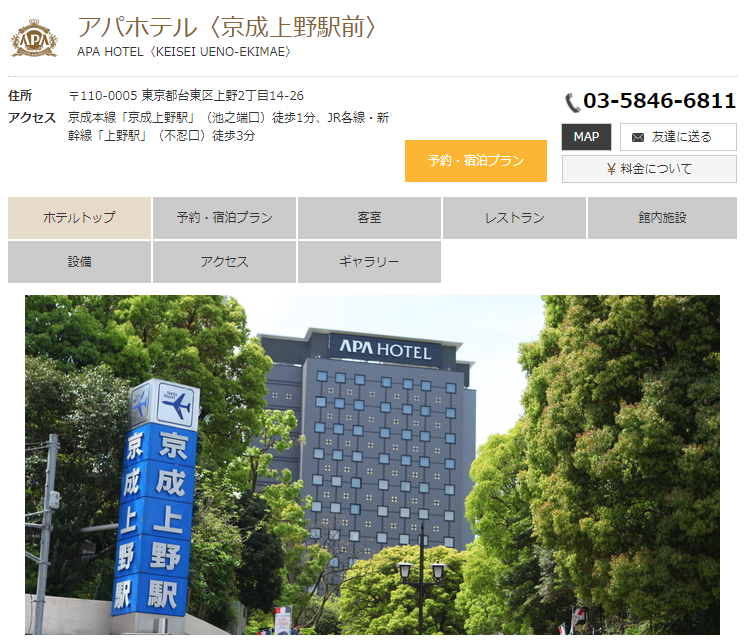Click the envelope icon in 友達に送る button

(x=637, y=138)
